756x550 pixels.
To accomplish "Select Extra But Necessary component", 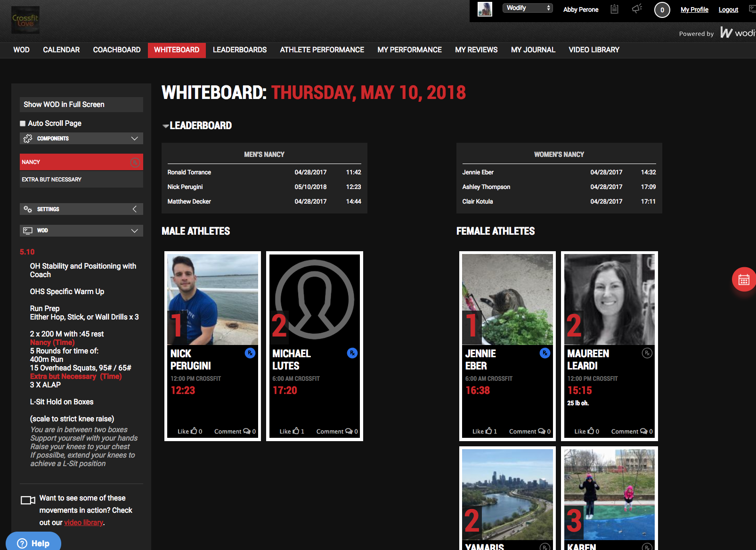I will [x=81, y=180].
